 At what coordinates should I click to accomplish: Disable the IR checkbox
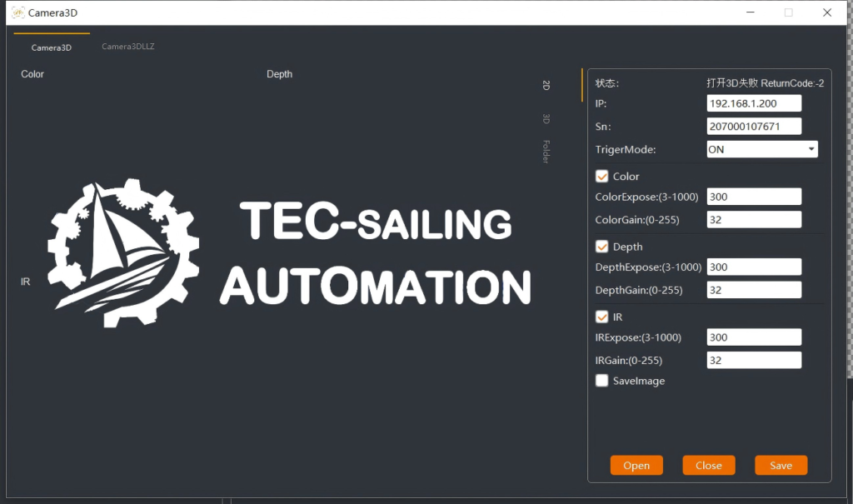click(x=602, y=317)
